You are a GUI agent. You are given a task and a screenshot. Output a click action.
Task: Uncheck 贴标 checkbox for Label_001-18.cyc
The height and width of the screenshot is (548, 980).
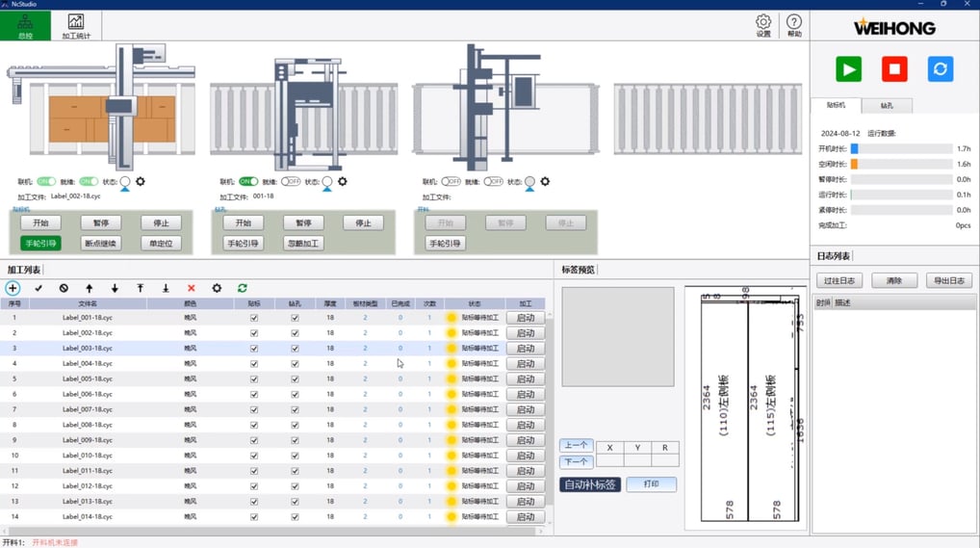tap(254, 318)
